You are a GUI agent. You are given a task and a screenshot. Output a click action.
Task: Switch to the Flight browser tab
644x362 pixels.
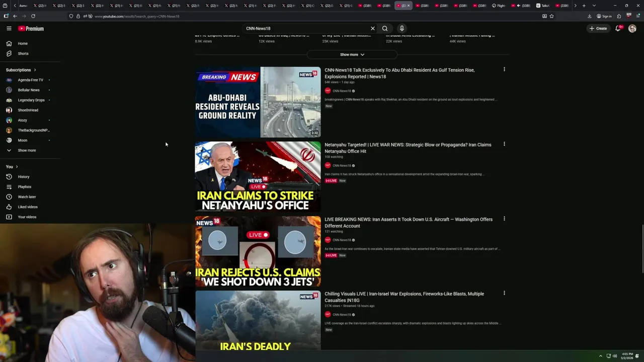(x=498, y=6)
